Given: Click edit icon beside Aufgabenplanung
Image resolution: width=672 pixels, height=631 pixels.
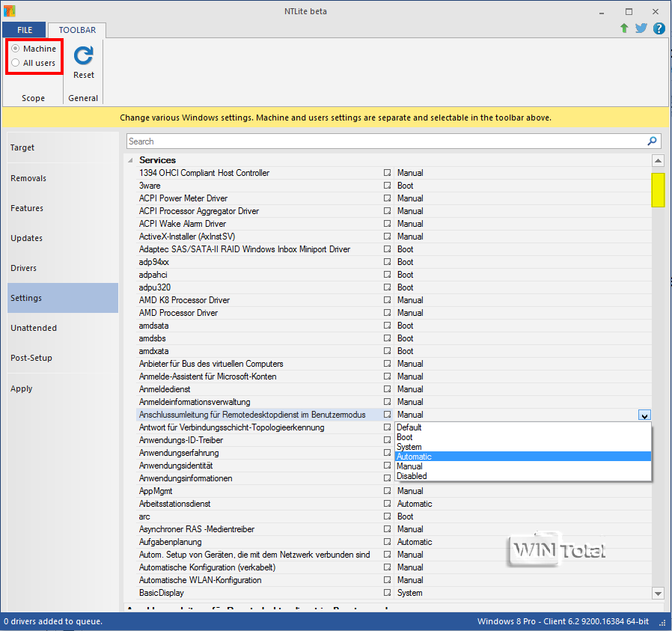Looking at the screenshot, I should pyautogui.click(x=387, y=542).
